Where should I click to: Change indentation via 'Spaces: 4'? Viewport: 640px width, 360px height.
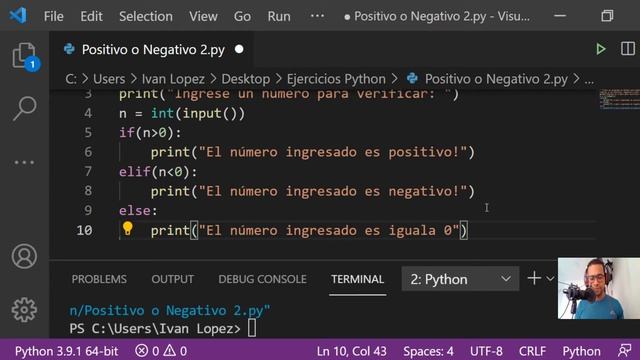(428, 351)
